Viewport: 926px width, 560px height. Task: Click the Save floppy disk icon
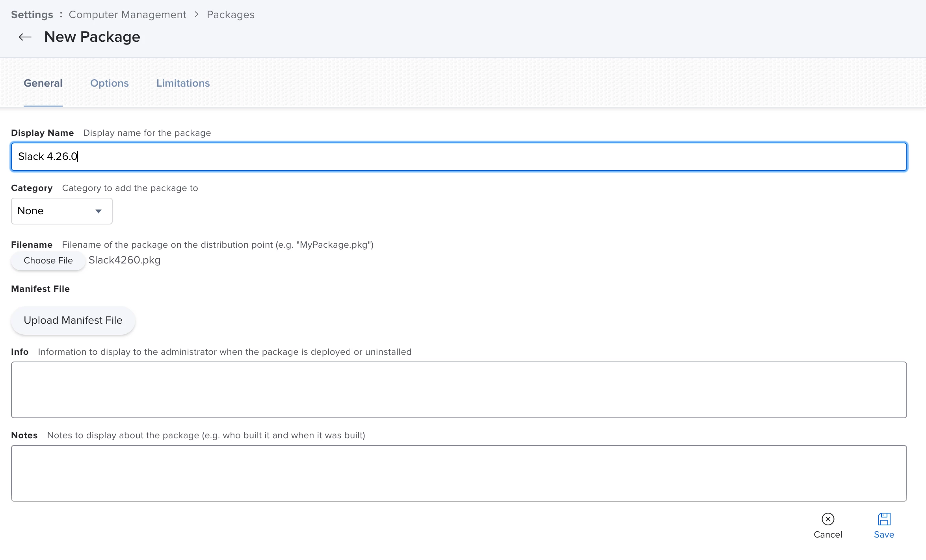pyautogui.click(x=884, y=519)
